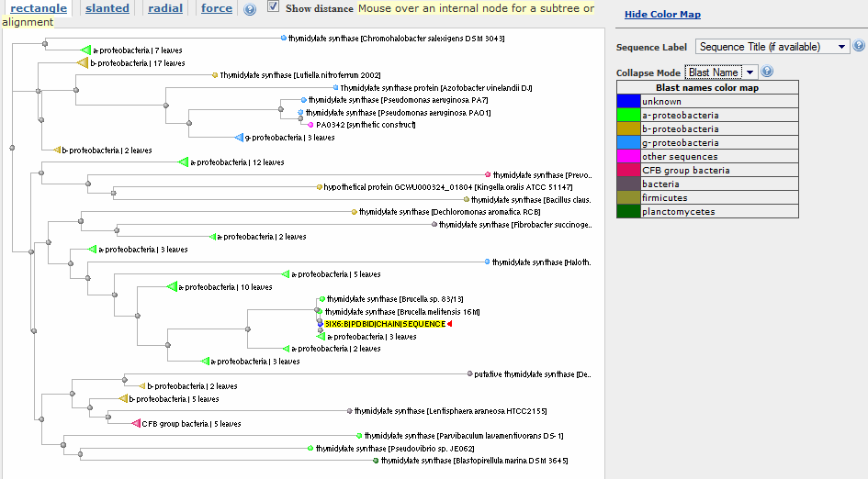Expand collapsed a-proteobacteria 12 leaves triangle
The image size is (868, 479).
[183, 162]
